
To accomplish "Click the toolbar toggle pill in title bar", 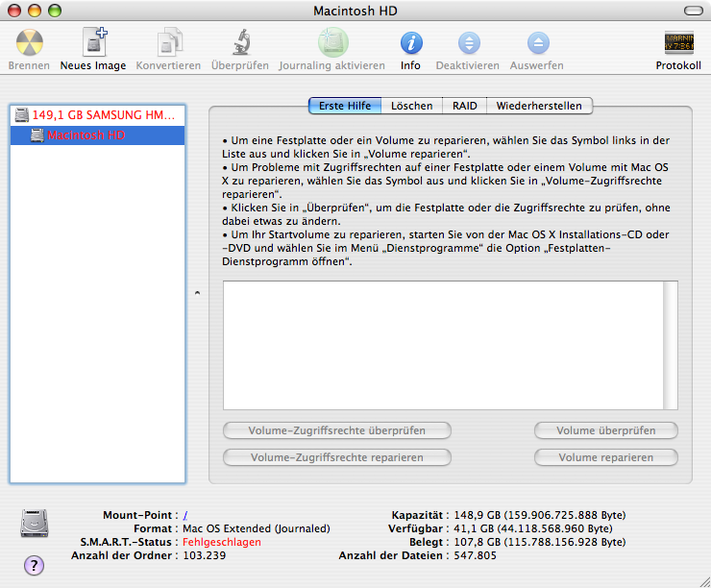I will pyautogui.click(x=694, y=11).
